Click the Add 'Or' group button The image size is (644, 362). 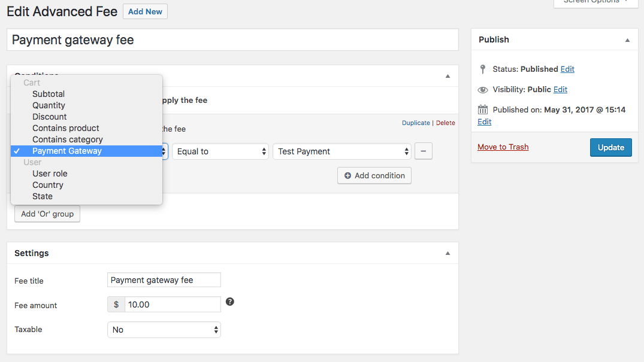pyautogui.click(x=47, y=214)
